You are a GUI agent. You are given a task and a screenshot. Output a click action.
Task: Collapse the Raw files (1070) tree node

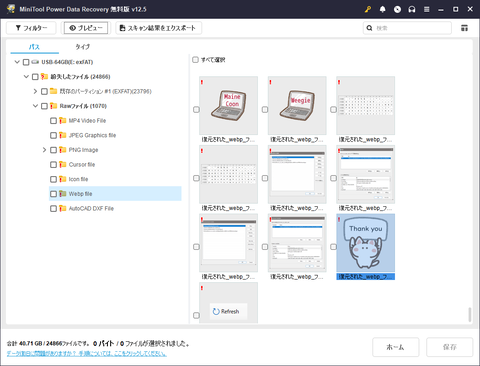(x=35, y=106)
